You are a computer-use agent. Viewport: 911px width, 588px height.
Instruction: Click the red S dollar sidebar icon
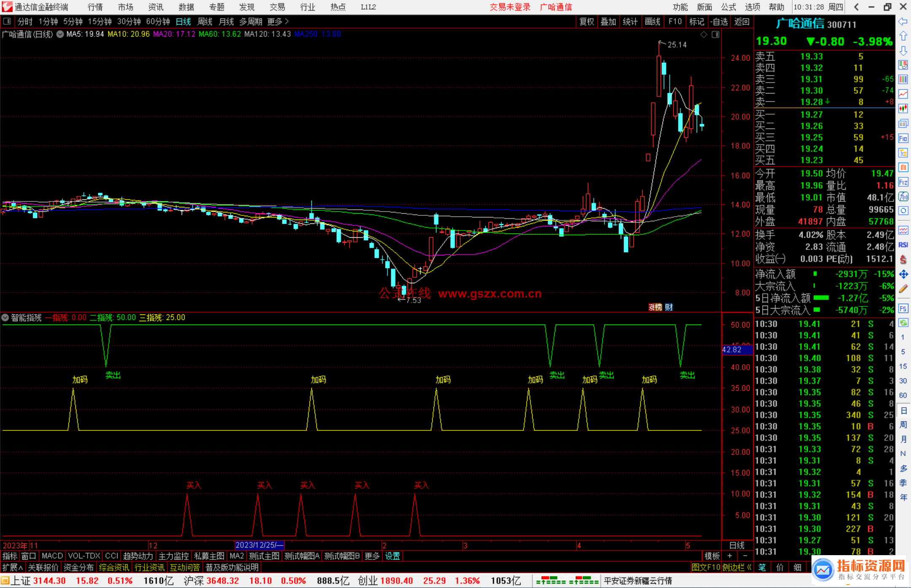click(x=903, y=260)
